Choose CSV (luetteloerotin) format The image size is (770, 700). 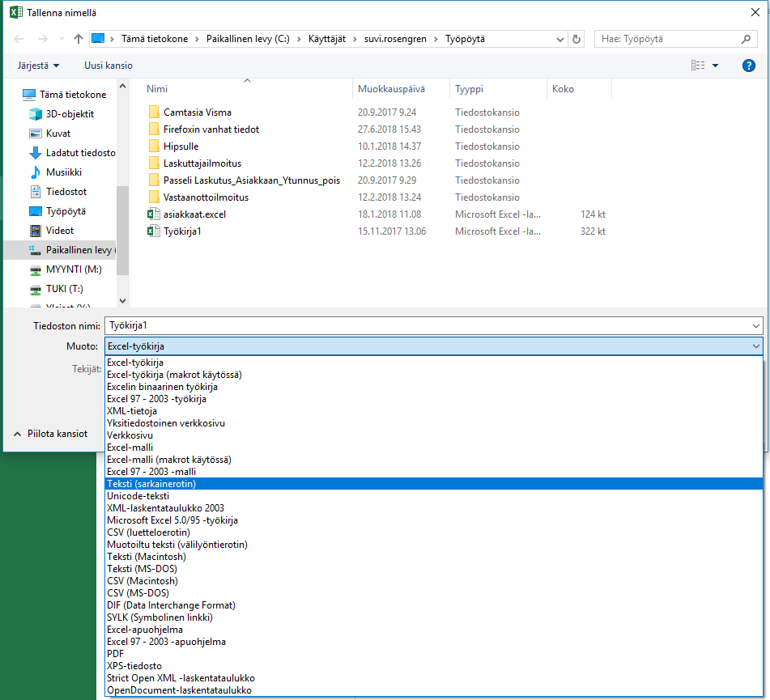point(148,532)
